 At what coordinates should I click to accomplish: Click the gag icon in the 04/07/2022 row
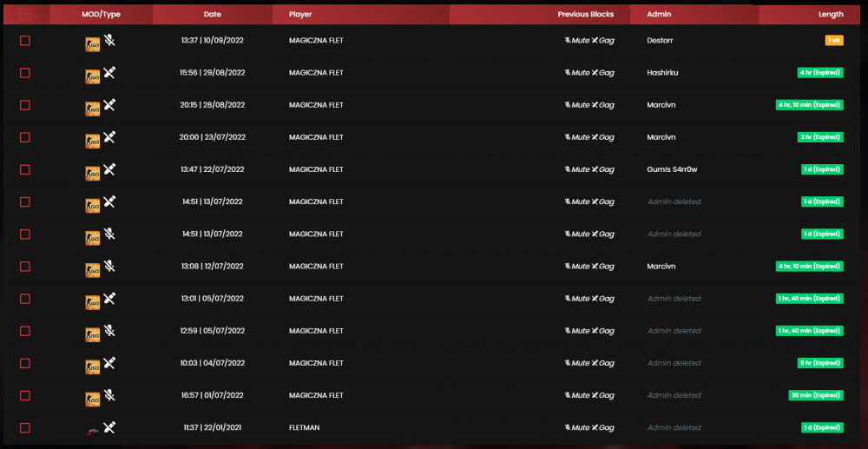click(109, 363)
